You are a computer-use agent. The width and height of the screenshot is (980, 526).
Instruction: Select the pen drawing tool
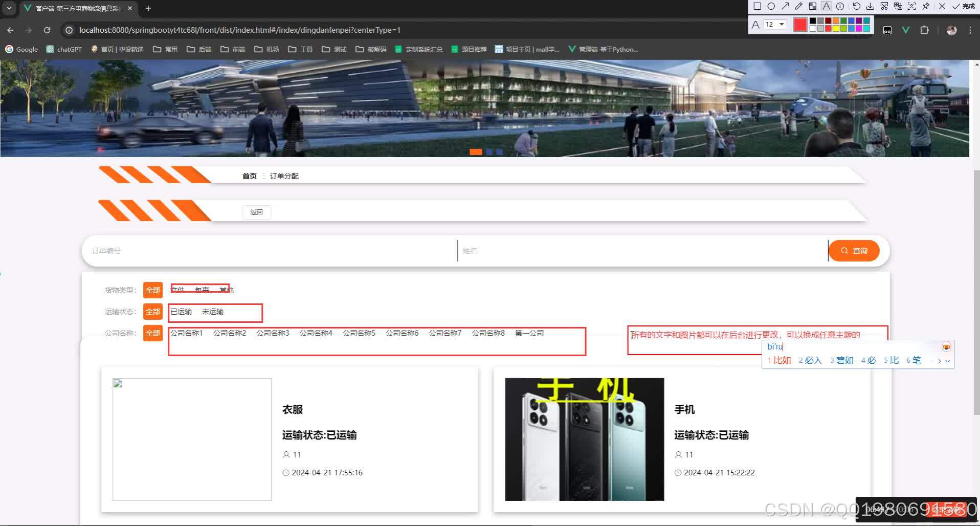(x=799, y=6)
